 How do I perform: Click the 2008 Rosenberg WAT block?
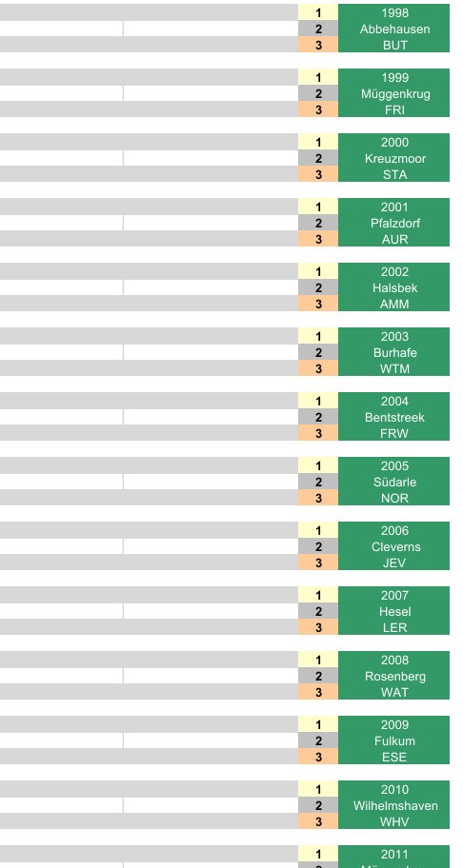coord(393,676)
